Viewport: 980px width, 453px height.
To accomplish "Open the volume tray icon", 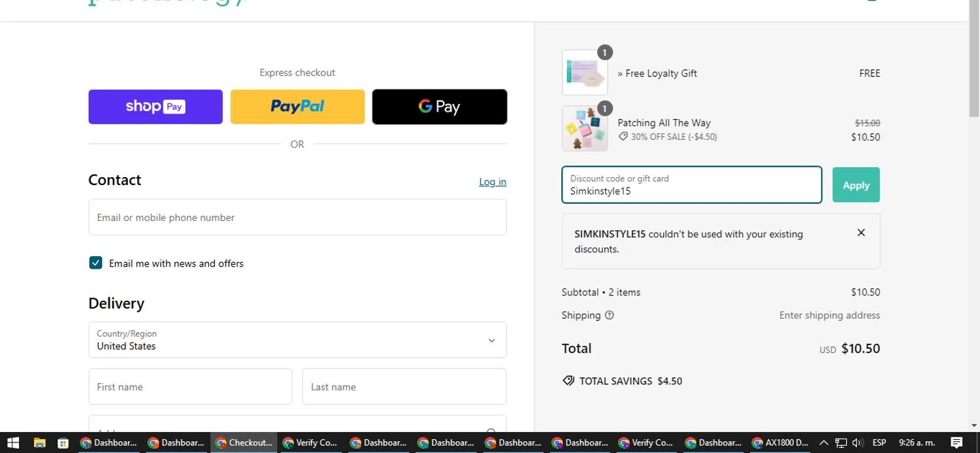I will pyautogui.click(x=858, y=443).
